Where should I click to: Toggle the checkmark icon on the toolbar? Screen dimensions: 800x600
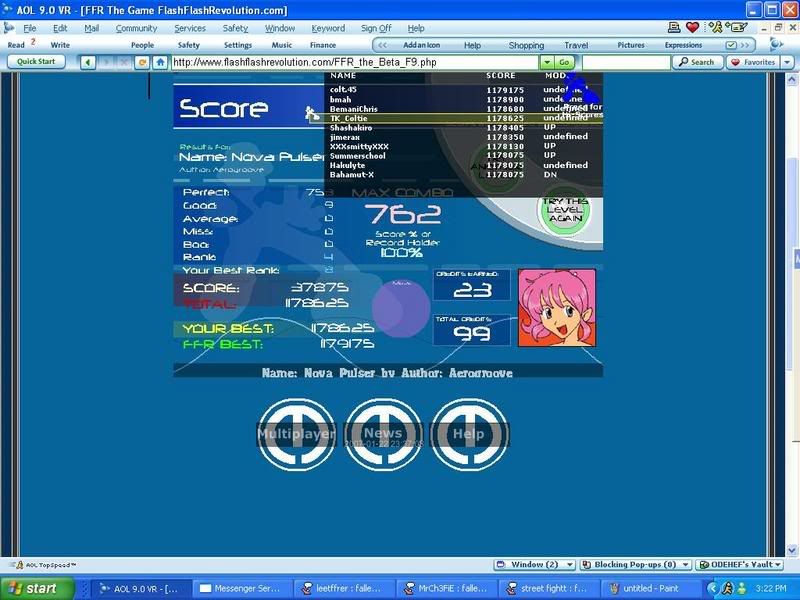[x=731, y=45]
